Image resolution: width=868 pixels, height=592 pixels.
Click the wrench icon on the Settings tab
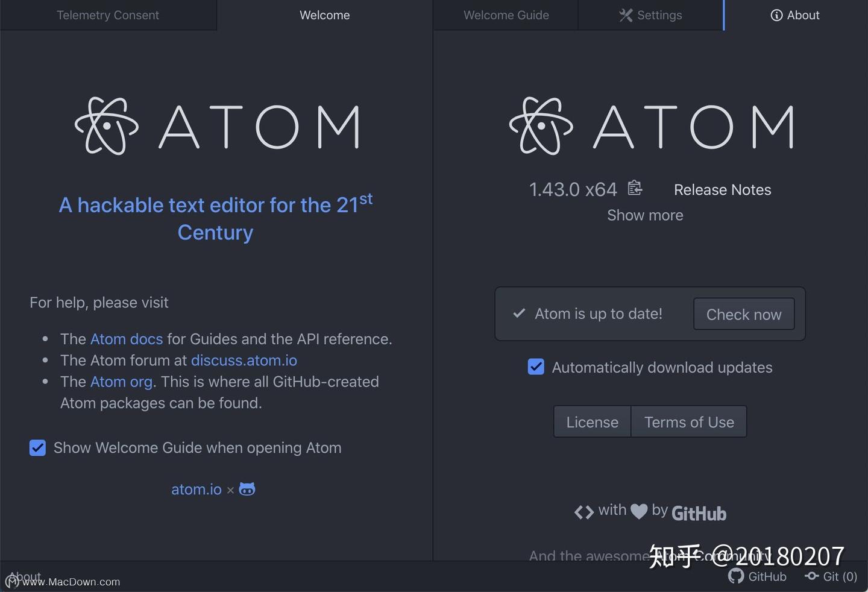(625, 15)
